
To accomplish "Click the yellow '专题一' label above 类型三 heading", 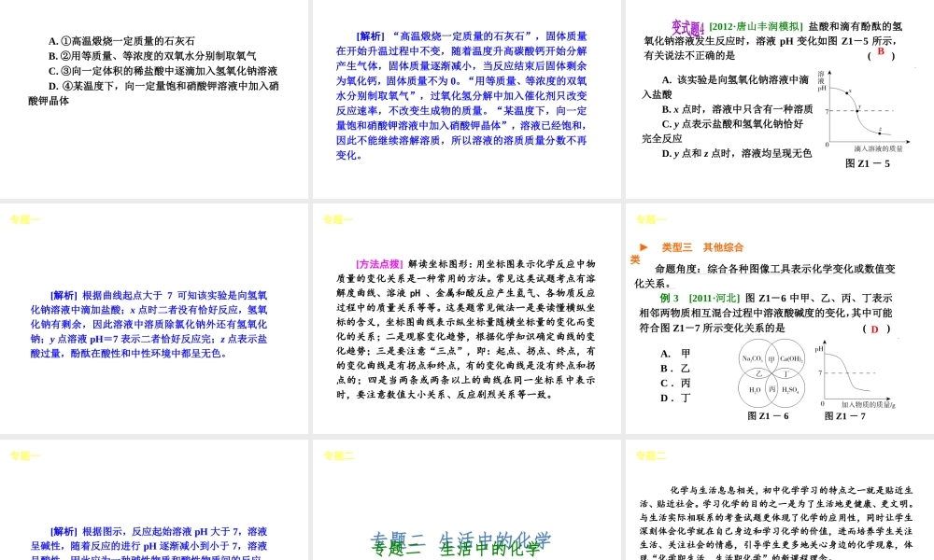I will 651,219.
